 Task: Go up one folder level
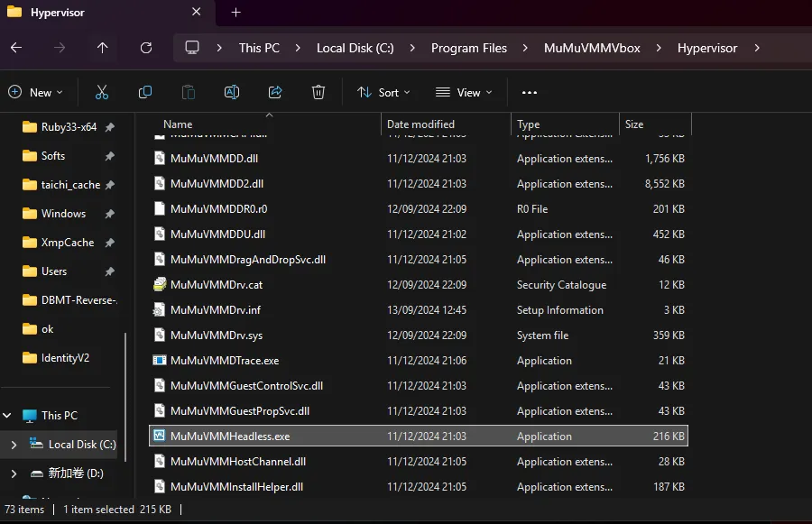pos(103,48)
